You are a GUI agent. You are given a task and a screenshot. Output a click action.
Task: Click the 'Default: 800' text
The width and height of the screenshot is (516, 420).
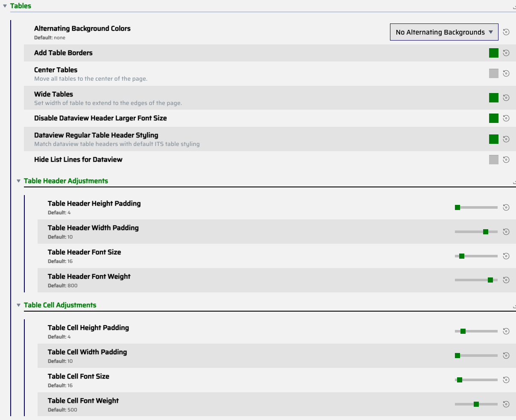pyautogui.click(x=62, y=286)
